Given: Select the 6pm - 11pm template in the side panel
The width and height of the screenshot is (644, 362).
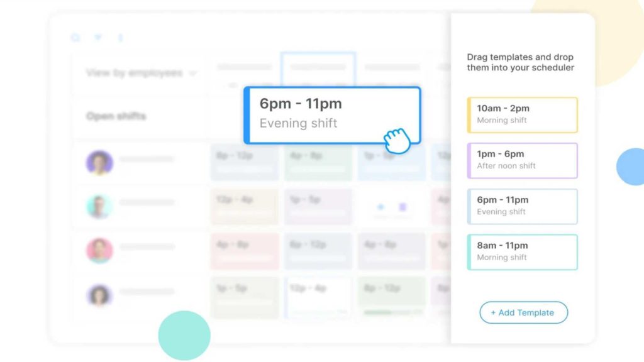Looking at the screenshot, I should coord(522,206).
